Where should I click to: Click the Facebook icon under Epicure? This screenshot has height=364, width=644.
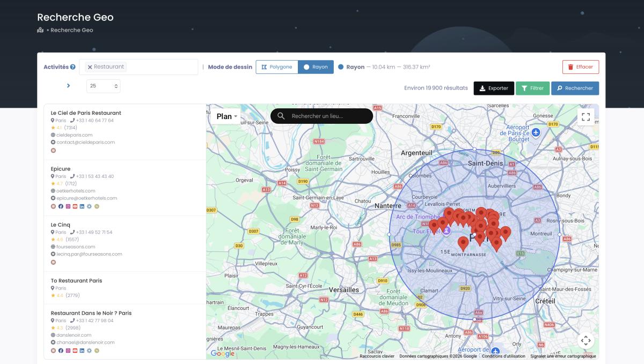(x=61, y=206)
